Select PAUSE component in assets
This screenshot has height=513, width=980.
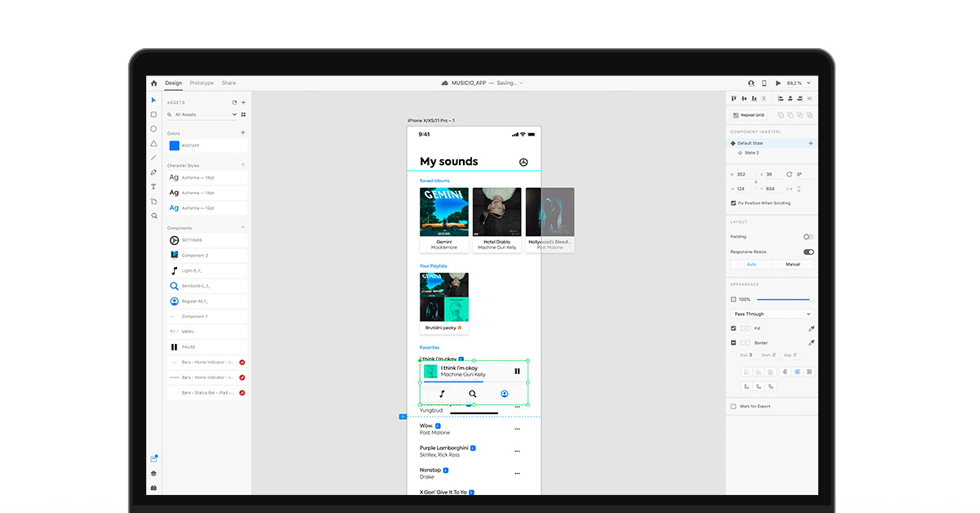[x=207, y=347]
